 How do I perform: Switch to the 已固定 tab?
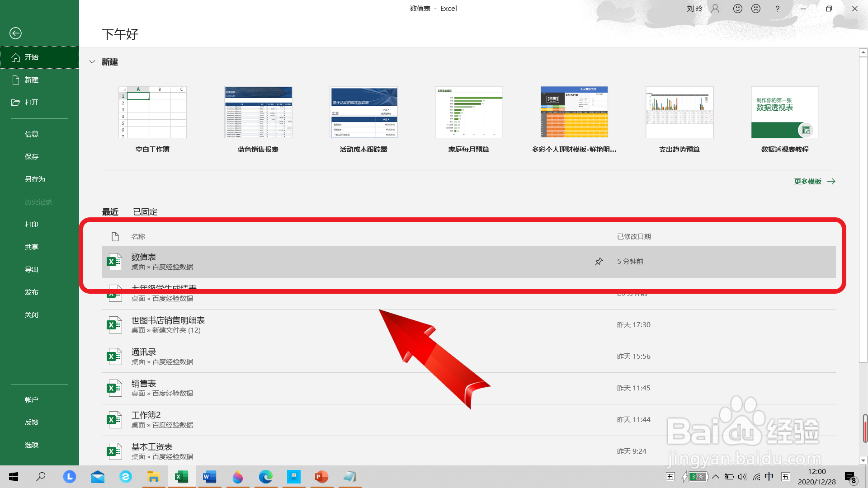(145, 212)
